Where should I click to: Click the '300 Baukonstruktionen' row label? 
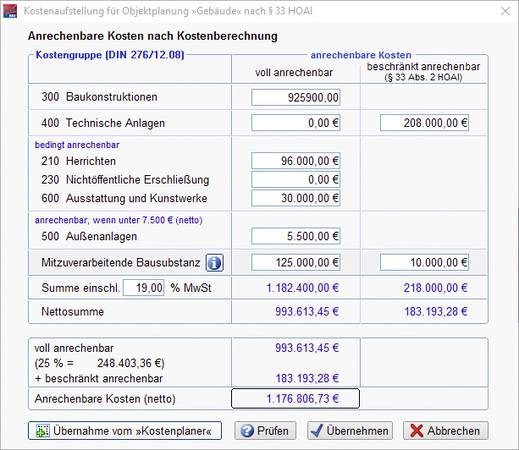coord(99,97)
